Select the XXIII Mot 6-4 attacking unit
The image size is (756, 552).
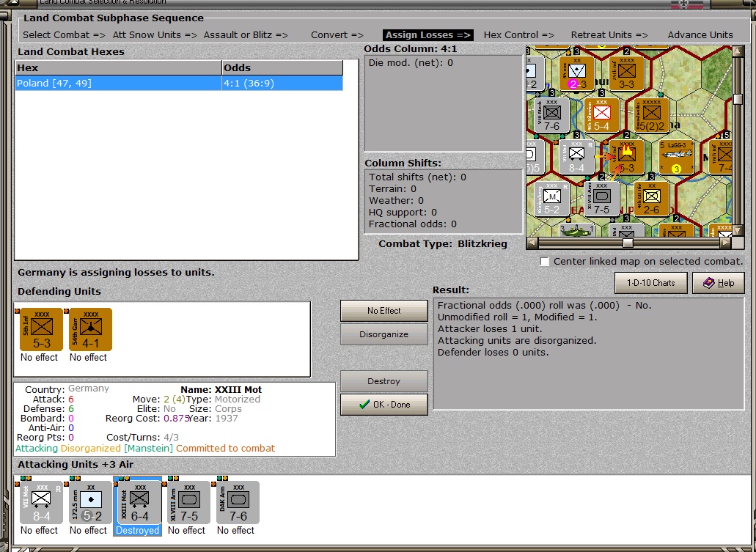point(139,502)
